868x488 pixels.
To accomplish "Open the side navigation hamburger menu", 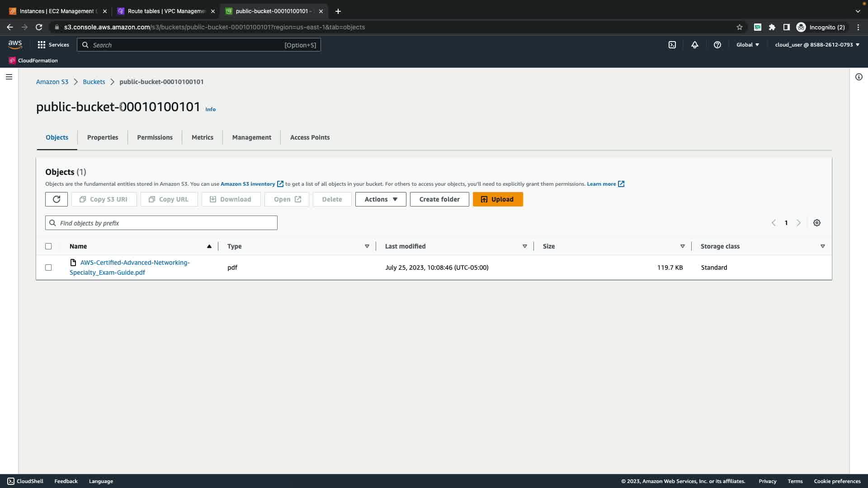I will point(9,77).
